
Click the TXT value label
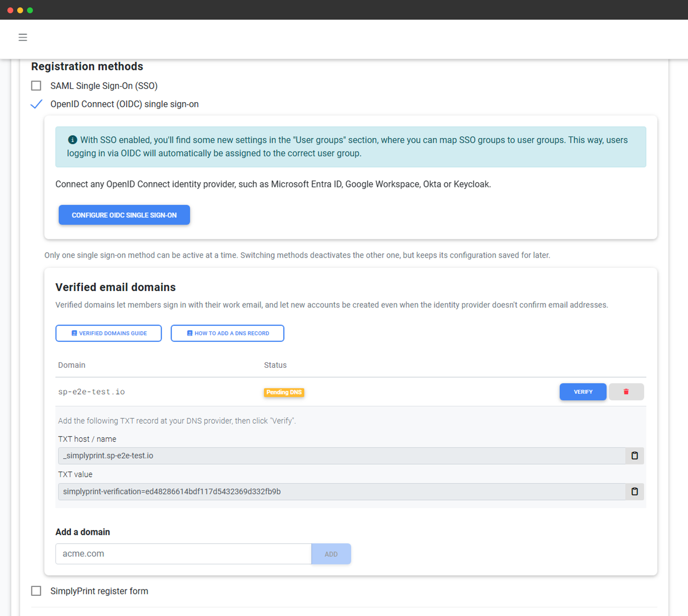tap(75, 474)
